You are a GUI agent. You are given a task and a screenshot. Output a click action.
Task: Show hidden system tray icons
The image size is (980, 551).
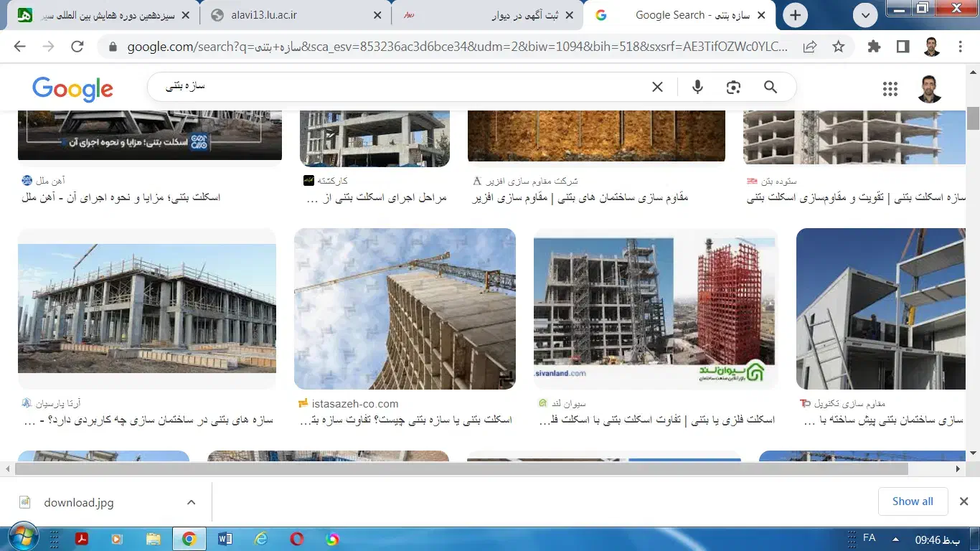point(895,539)
